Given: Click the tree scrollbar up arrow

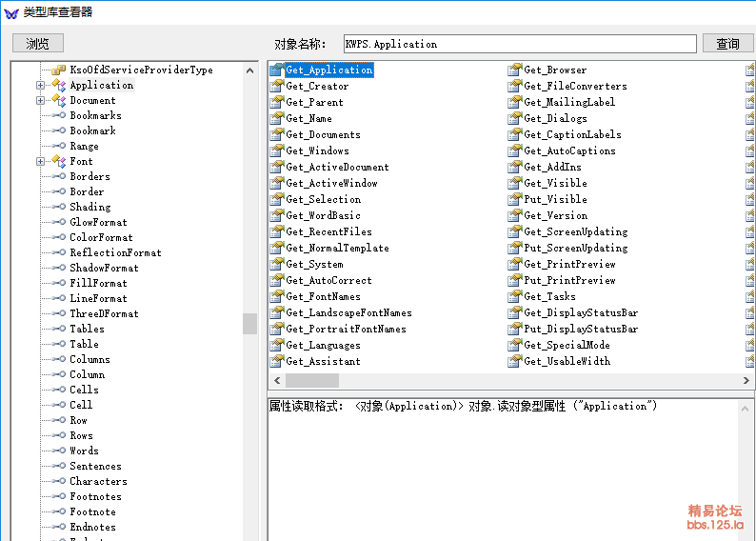Looking at the screenshot, I should pyautogui.click(x=249, y=70).
